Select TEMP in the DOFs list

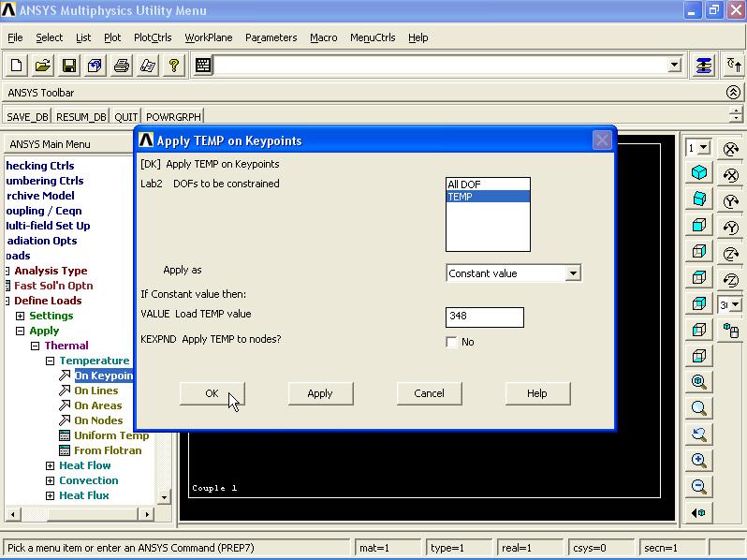pyautogui.click(x=488, y=197)
